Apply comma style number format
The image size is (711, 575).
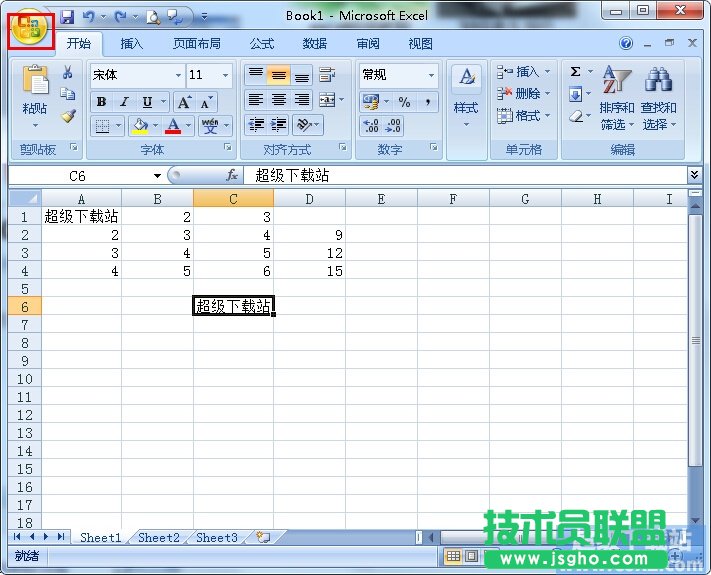[x=428, y=102]
